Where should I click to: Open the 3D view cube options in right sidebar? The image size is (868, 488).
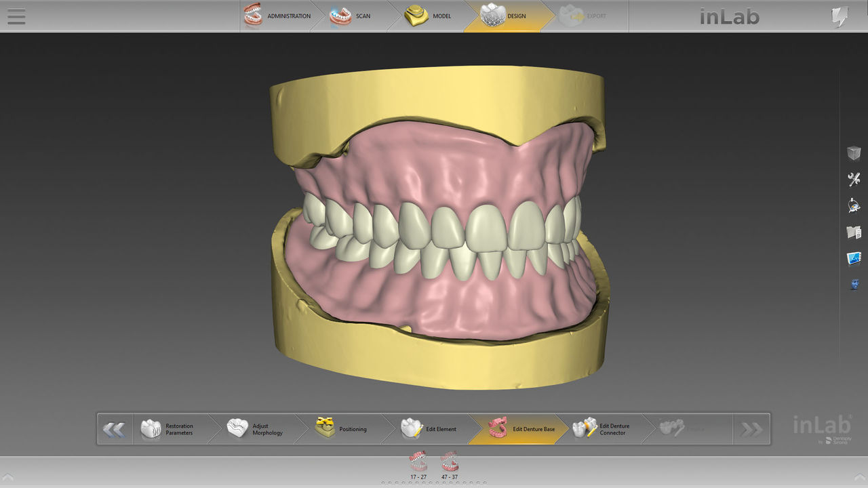[x=852, y=153]
